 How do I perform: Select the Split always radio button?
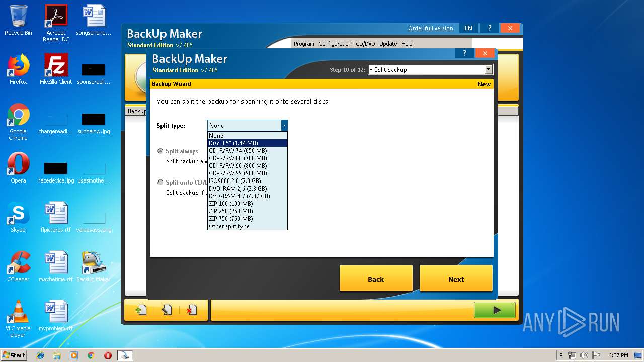coord(160,151)
